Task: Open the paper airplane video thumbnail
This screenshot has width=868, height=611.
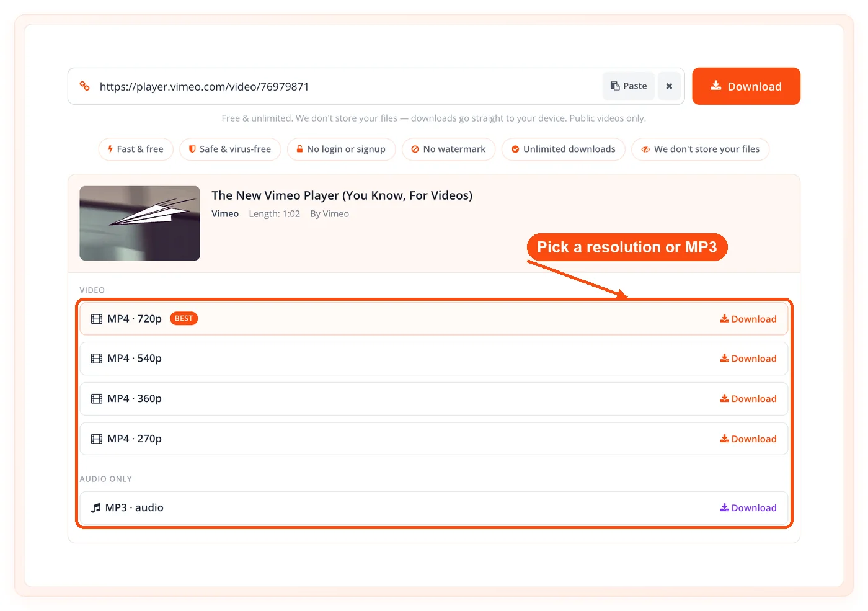Action: [x=139, y=223]
